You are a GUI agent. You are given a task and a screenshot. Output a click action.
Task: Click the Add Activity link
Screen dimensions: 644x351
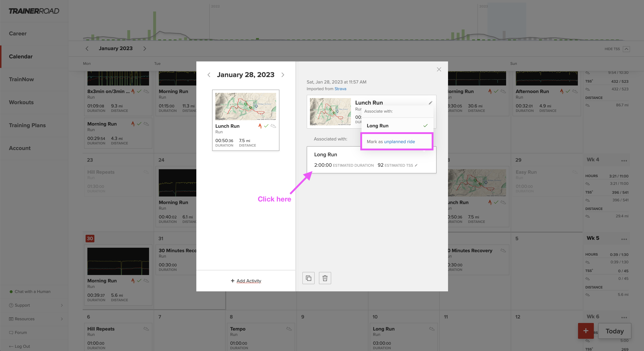coord(249,281)
